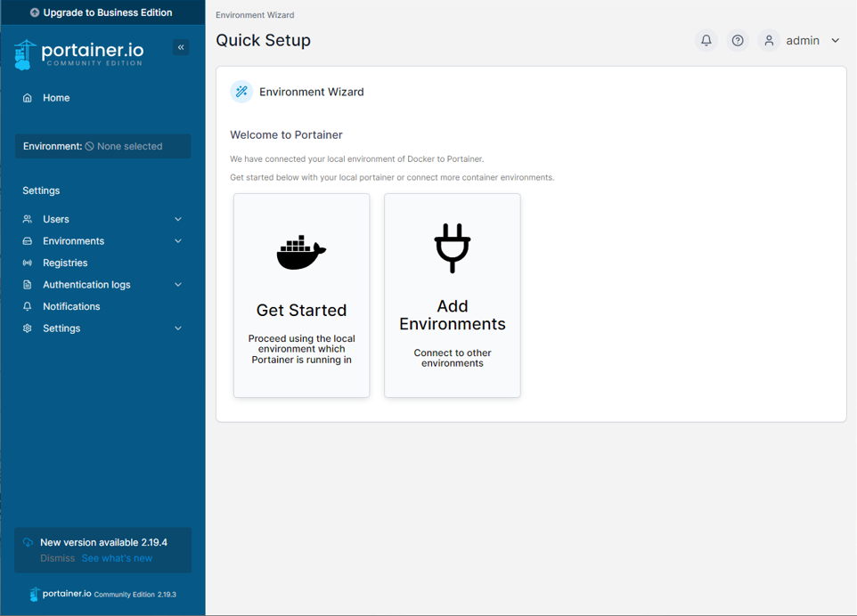Expand the Users submenu

pos(177,219)
